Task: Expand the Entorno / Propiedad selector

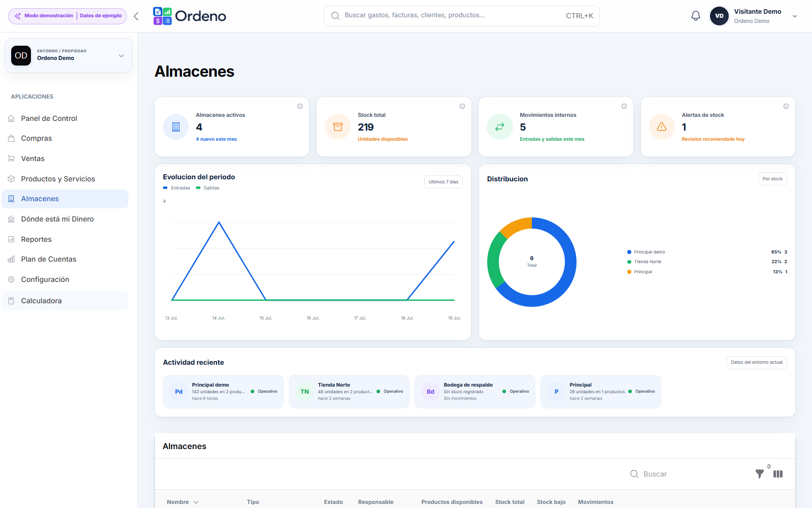Action: 69,55
